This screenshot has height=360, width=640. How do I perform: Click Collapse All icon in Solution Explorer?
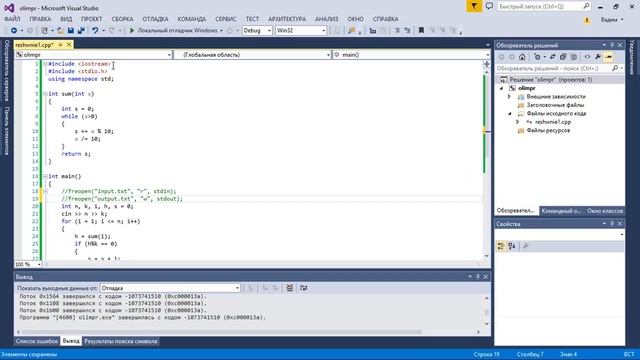point(563,57)
